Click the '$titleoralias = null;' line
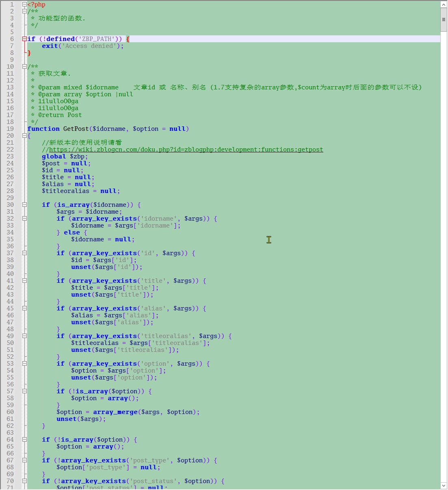This screenshot has width=448, height=490. (81, 191)
